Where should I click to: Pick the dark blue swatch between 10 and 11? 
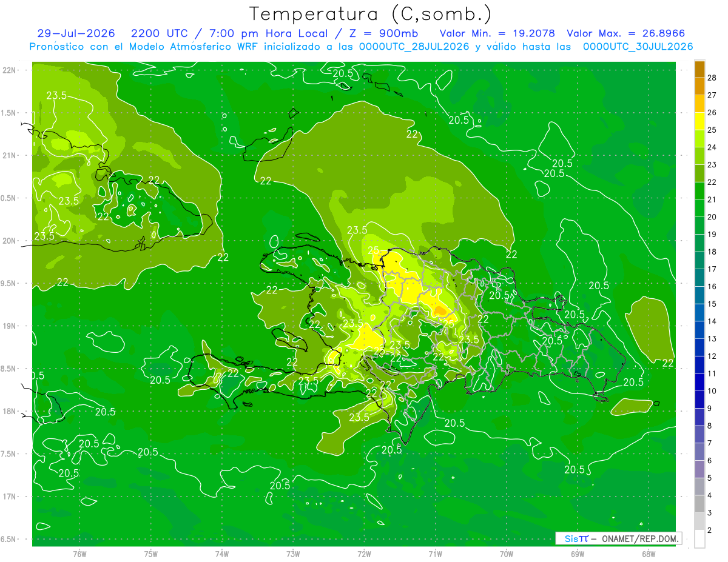pyautogui.click(x=699, y=382)
